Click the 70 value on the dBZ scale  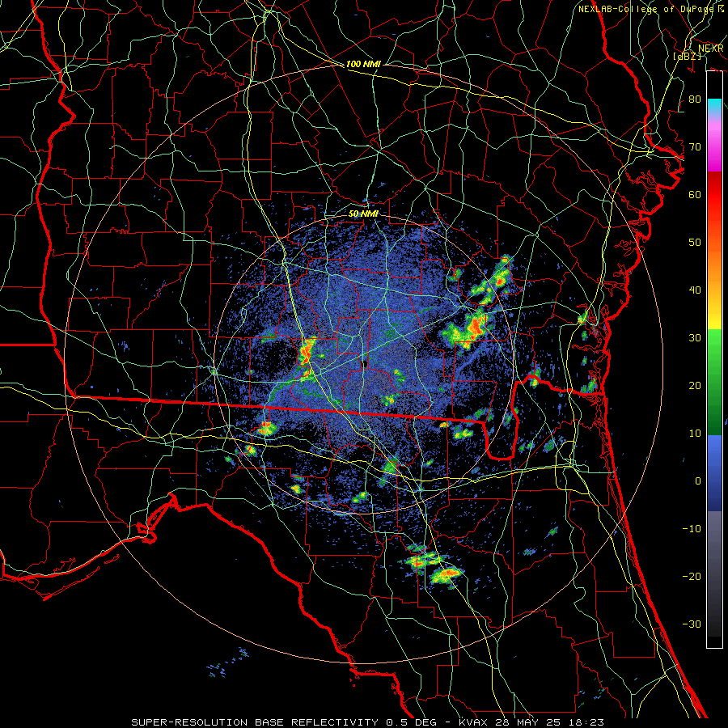695,147
